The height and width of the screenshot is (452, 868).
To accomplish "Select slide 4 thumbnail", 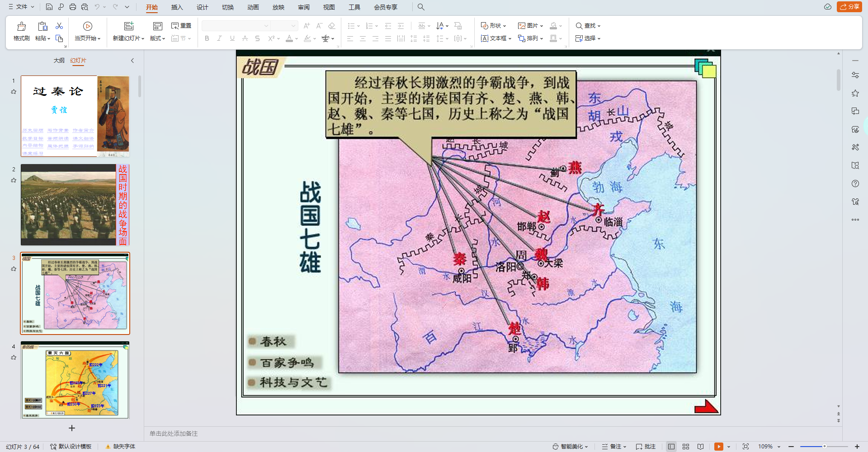I will [x=75, y=380].
